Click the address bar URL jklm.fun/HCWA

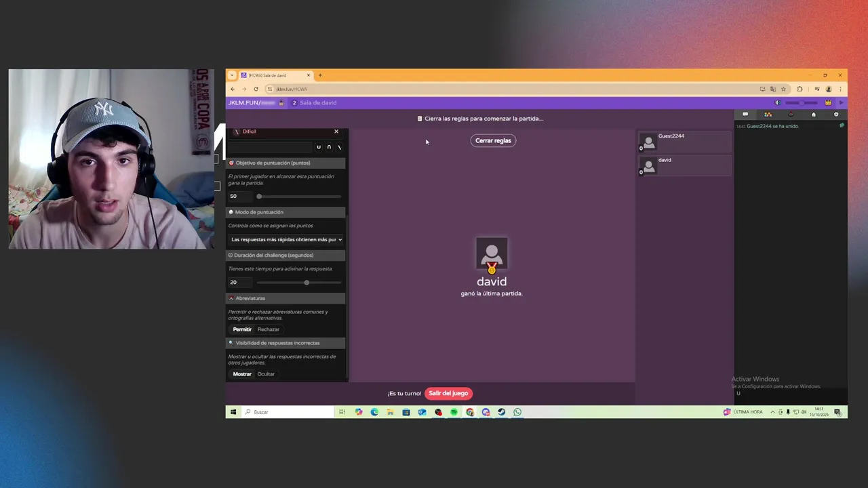[x=292, y=89]
